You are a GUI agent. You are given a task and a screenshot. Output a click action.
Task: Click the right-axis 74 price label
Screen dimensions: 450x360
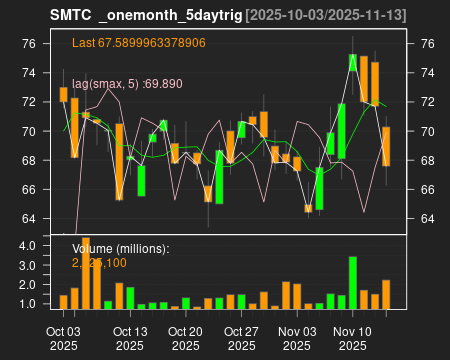pyautogui.click(x=428, y=73)
